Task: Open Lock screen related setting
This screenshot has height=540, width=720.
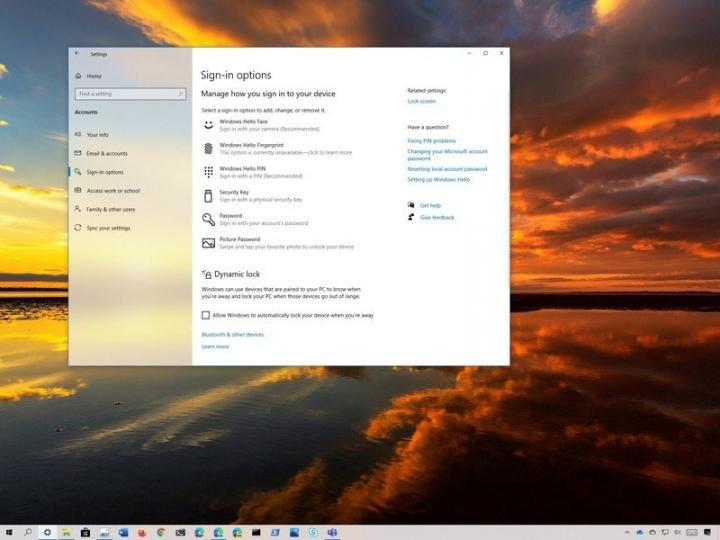Action: pyautogui.click(x=422, y=101)
